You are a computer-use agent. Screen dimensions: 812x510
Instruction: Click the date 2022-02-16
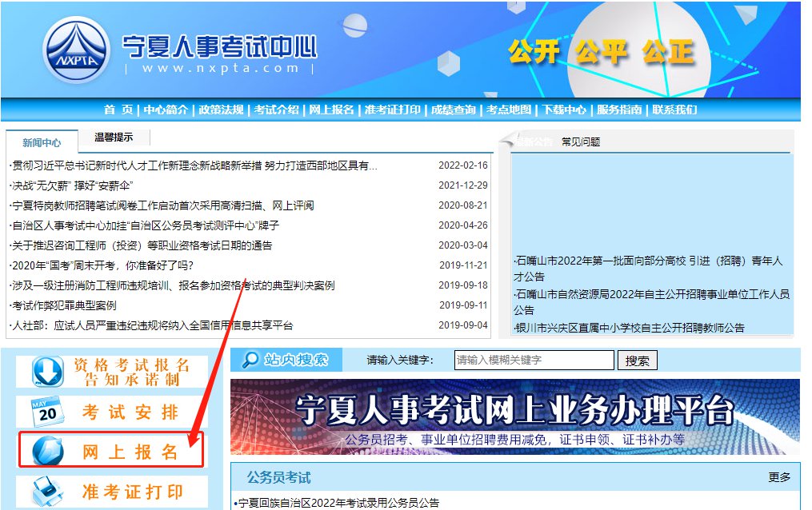coord(463,165)
